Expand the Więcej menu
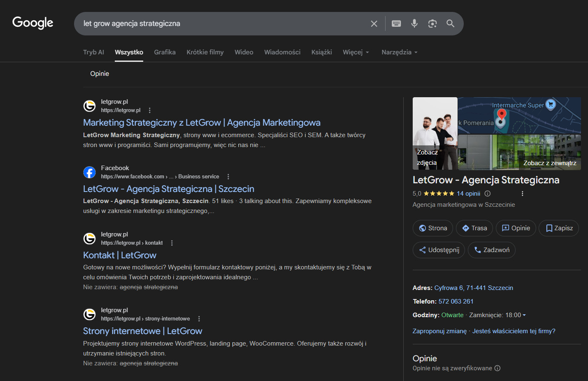The image size is (588, 381). point(356,52)
